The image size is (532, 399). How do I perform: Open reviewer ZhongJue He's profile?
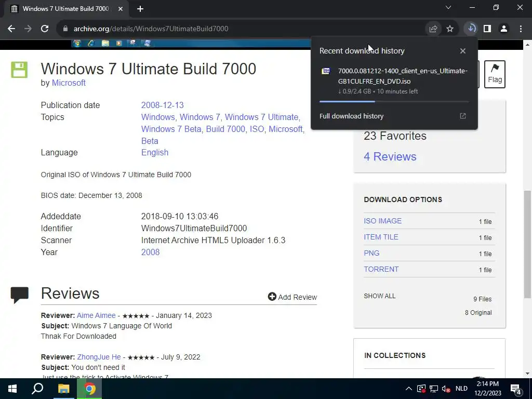point(99,357)
